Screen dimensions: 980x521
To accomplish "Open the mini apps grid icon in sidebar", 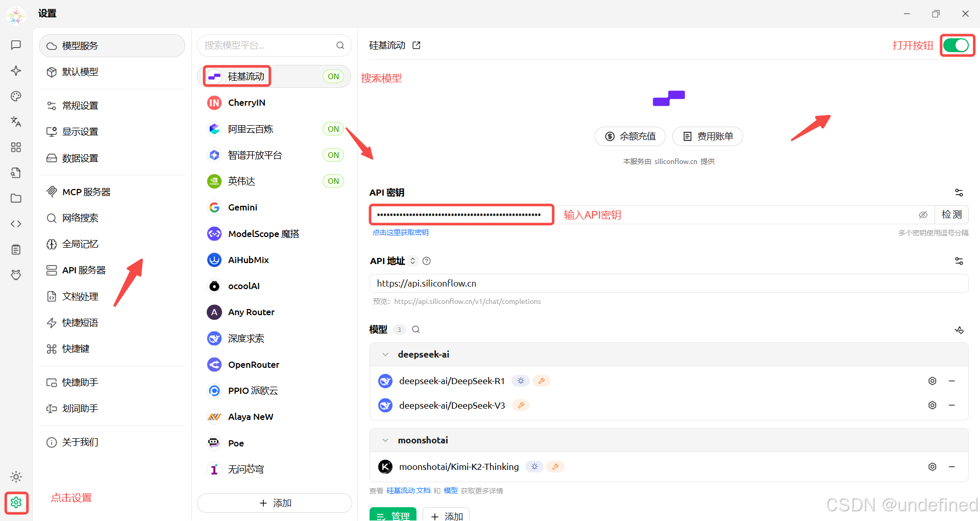I will pyautogui.click(x=16, y=147).
